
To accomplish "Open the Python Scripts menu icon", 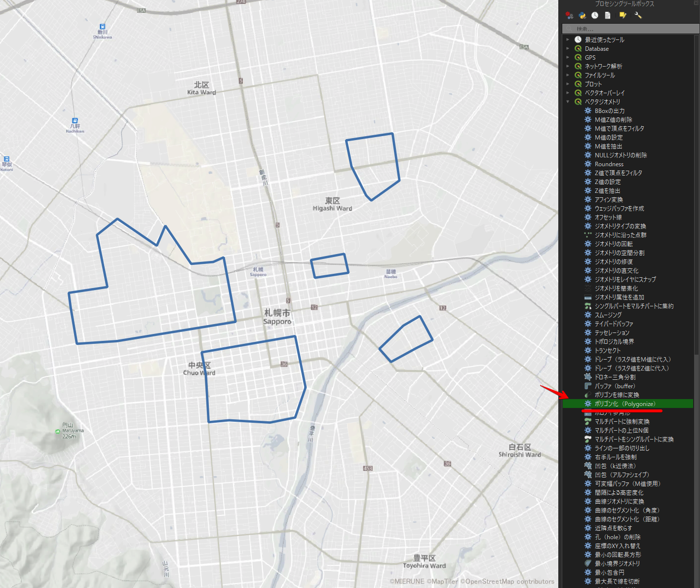I will [x=583, y=15].
